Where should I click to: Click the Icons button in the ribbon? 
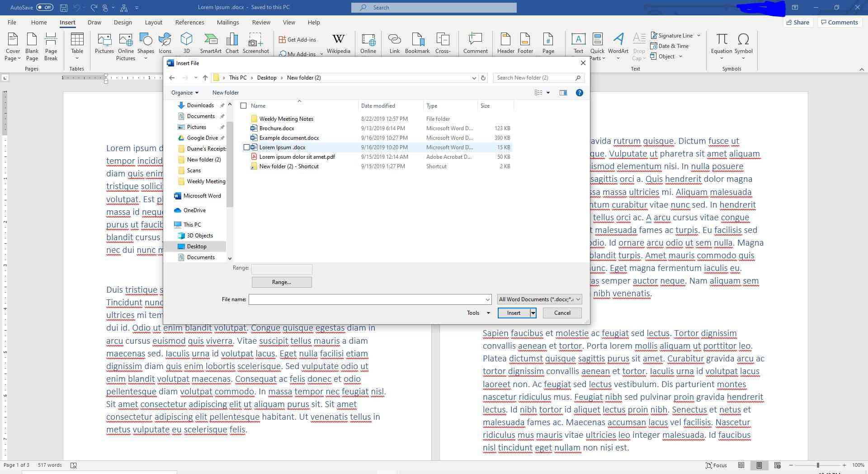165,44
